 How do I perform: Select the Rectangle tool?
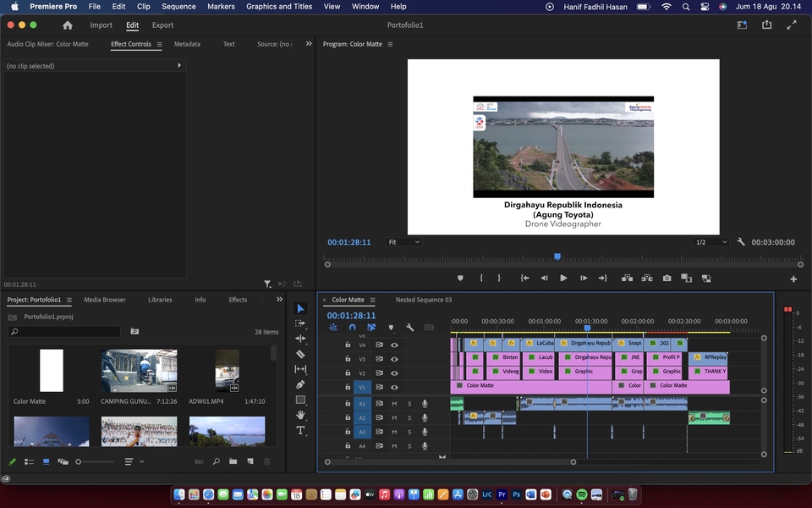[x=300, y=400]
